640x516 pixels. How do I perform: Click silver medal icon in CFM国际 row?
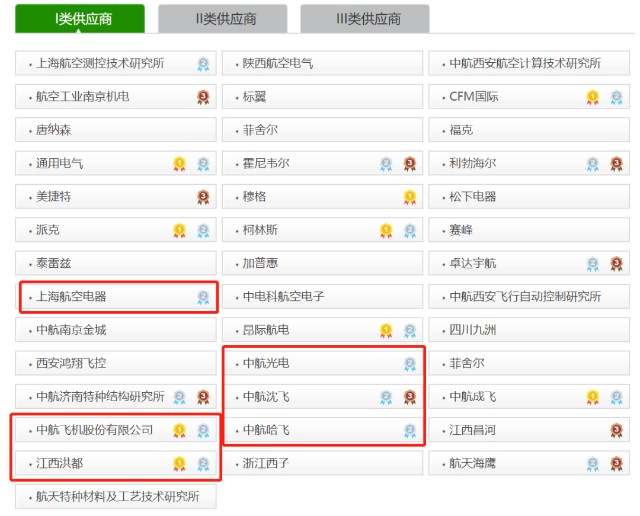tap(616, 97)
